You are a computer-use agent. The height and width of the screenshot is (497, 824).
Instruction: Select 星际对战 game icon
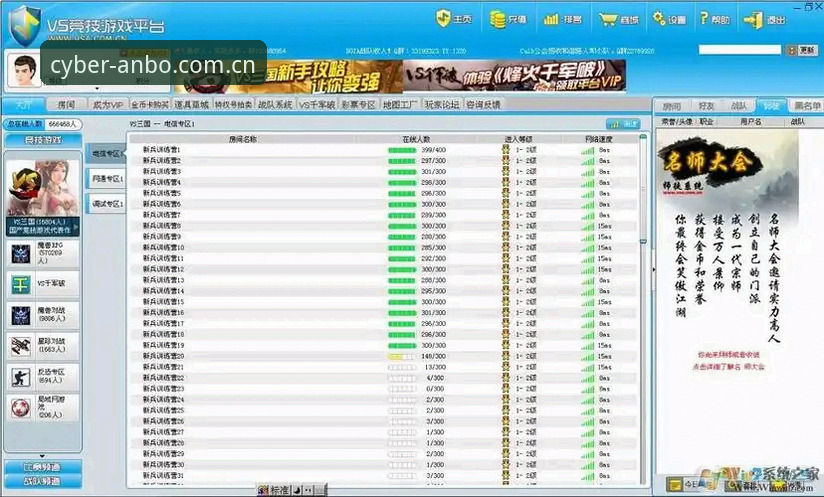(x=21, y=346)
